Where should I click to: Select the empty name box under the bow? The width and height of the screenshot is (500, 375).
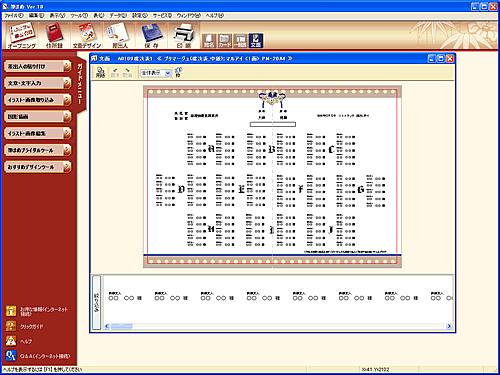pos(273,124)
